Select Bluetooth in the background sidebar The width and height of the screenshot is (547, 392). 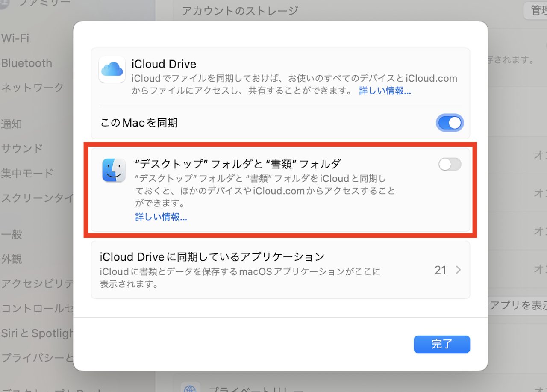[26, 63]
